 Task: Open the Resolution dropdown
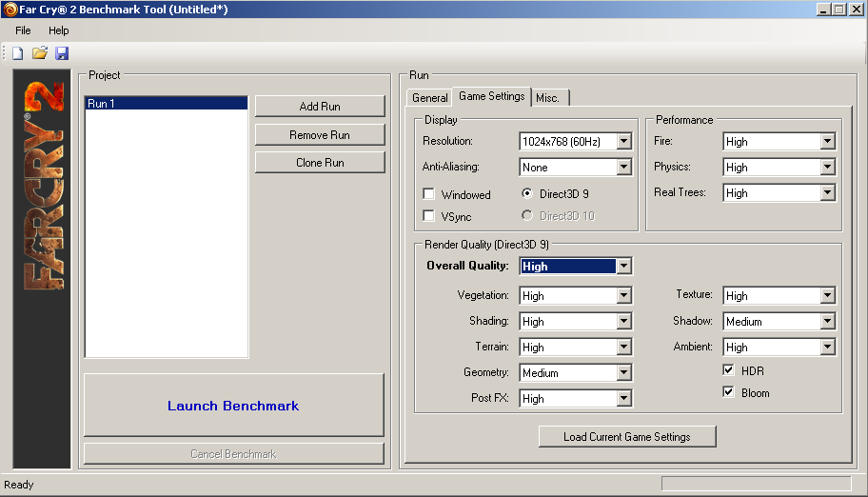576,141
